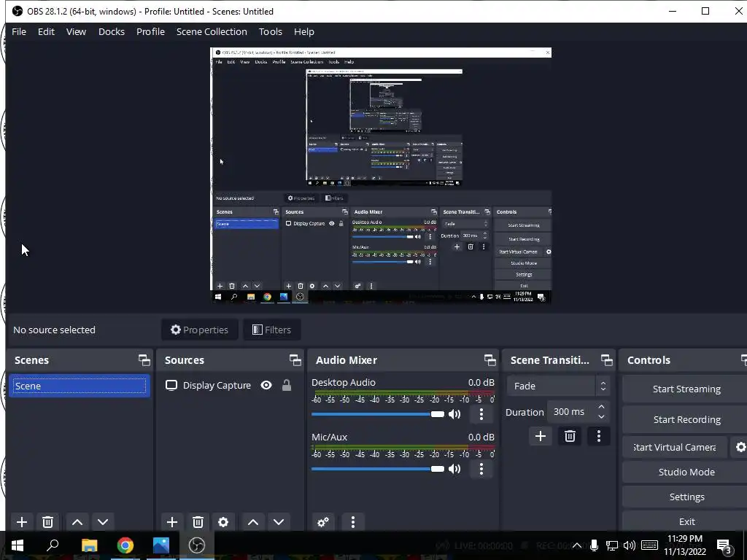The image size is (747, 560).
Task: Open File Explorer from the taskbar
Action: tap(89, 545)
